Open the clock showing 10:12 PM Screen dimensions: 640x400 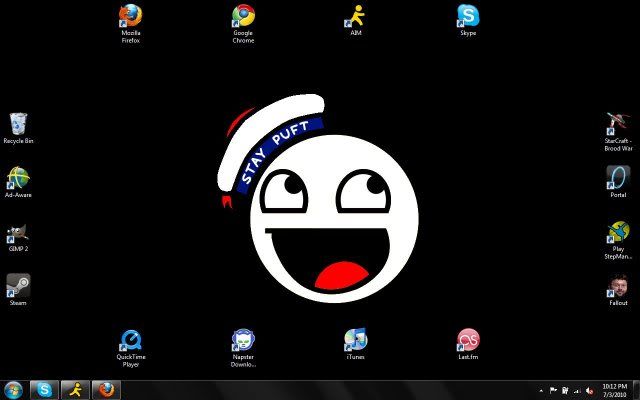click(x=614, y=390)
